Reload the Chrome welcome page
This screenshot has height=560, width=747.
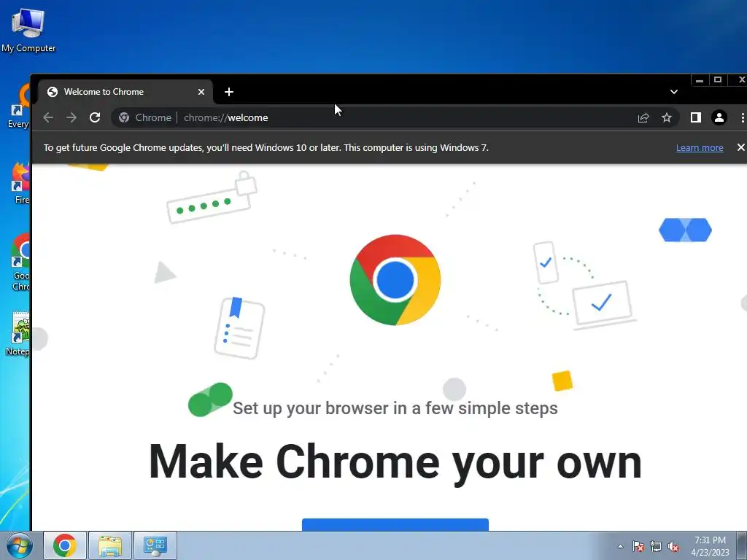(x=95, y=117)
